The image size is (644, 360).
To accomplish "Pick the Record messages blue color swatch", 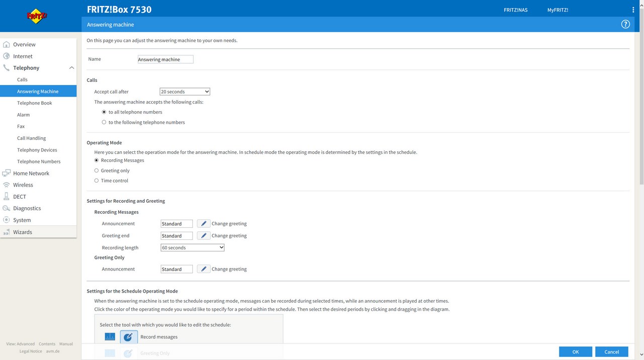I will click(110, 337).
